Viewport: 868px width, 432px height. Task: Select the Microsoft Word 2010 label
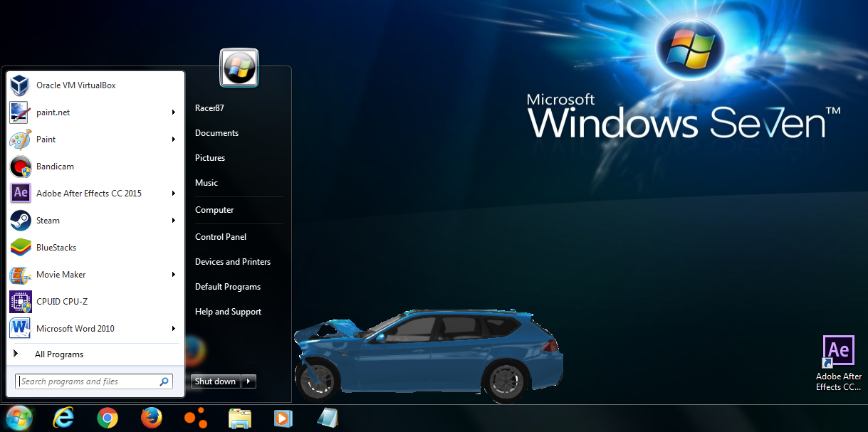pyautogui.click(x=75, y=329)
